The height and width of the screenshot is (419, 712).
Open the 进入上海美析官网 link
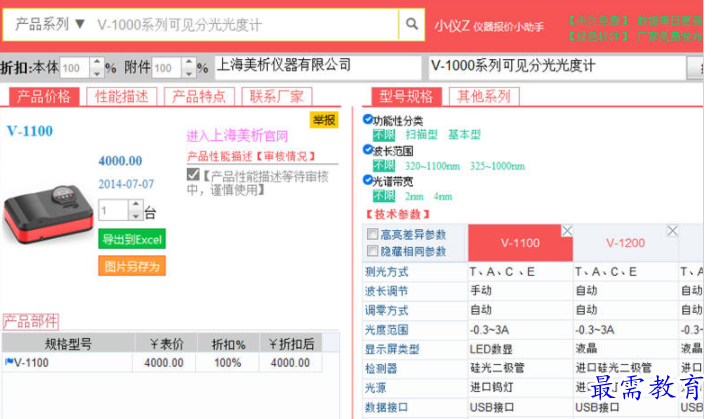pos(237,136)
